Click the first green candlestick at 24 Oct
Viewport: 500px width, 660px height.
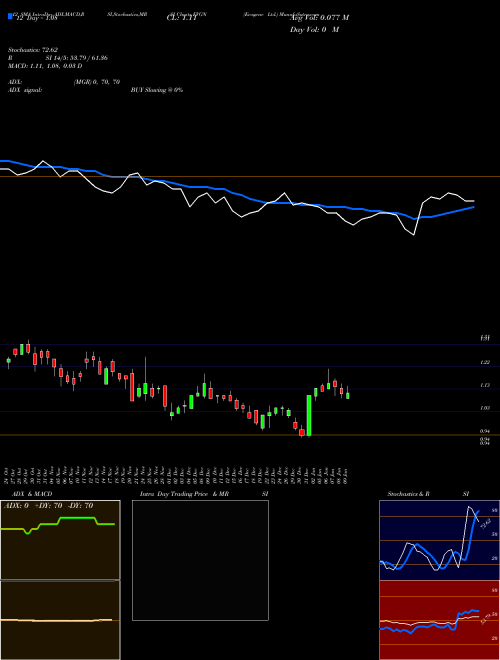point(8,361)
